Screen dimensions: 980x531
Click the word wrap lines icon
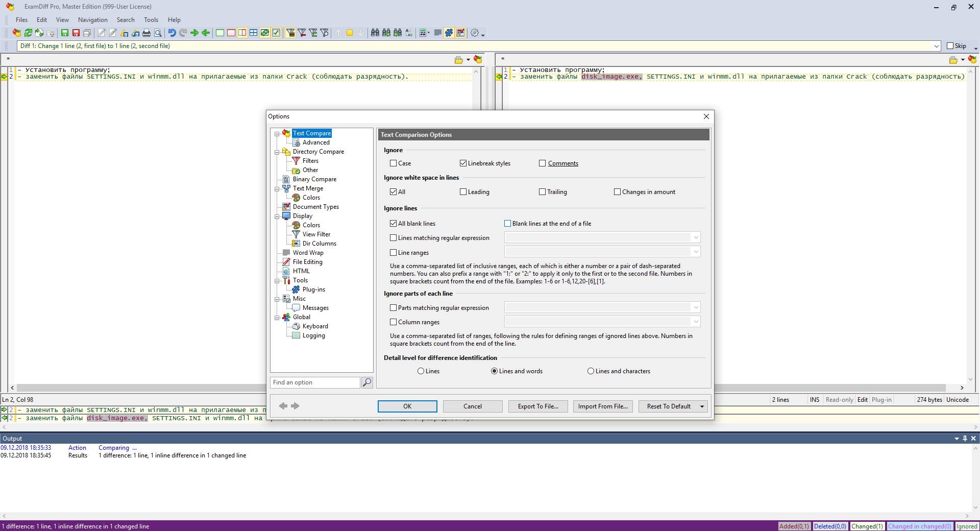pos(437,33)
